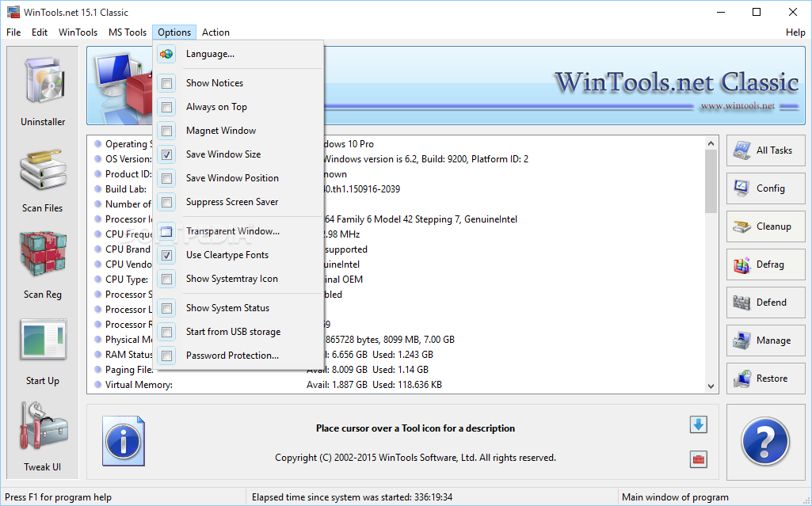The height and width of the screenshot is (506, 812).
Task: Uncheck Use Cleartype Fonts option
Action: pos(166,255)
